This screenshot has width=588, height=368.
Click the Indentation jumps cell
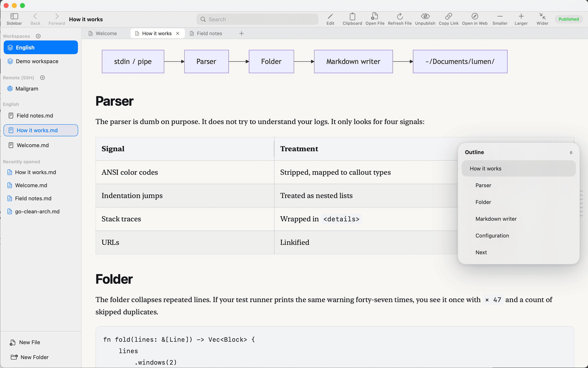click(185, 195)
